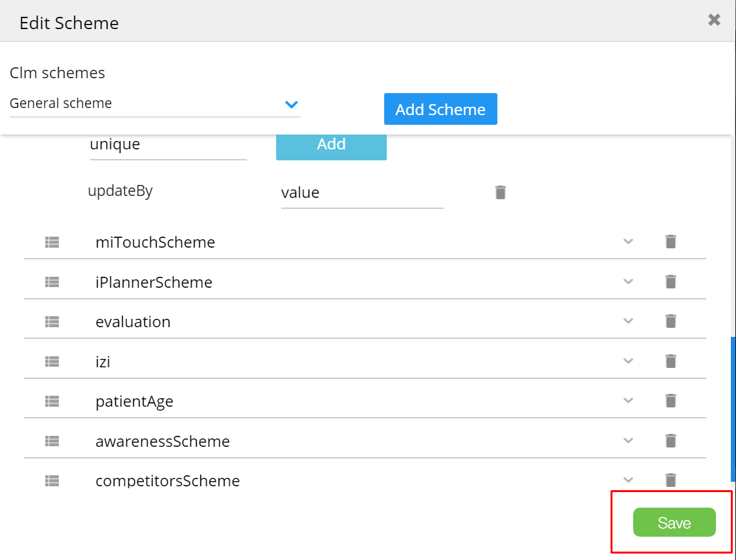Click the drag handle icon beside evaluation
Viewport: 736px width, 560px height.
pyautogui.click(x=52, y=321)
